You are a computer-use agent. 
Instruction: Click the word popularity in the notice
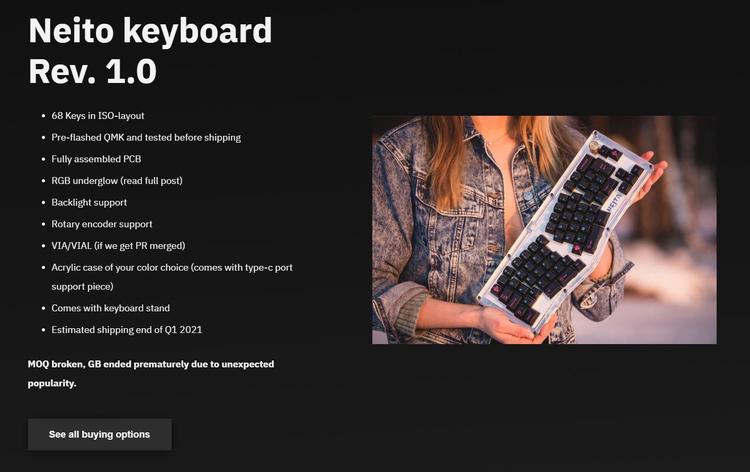click(52, 384)
